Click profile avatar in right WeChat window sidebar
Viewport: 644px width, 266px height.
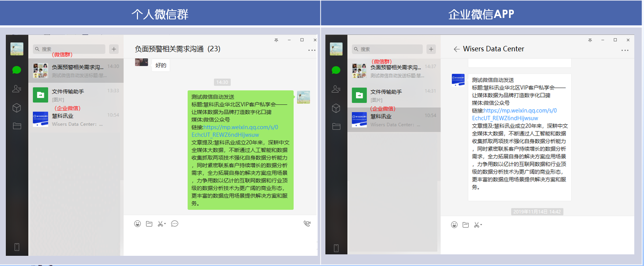point(336,49)
